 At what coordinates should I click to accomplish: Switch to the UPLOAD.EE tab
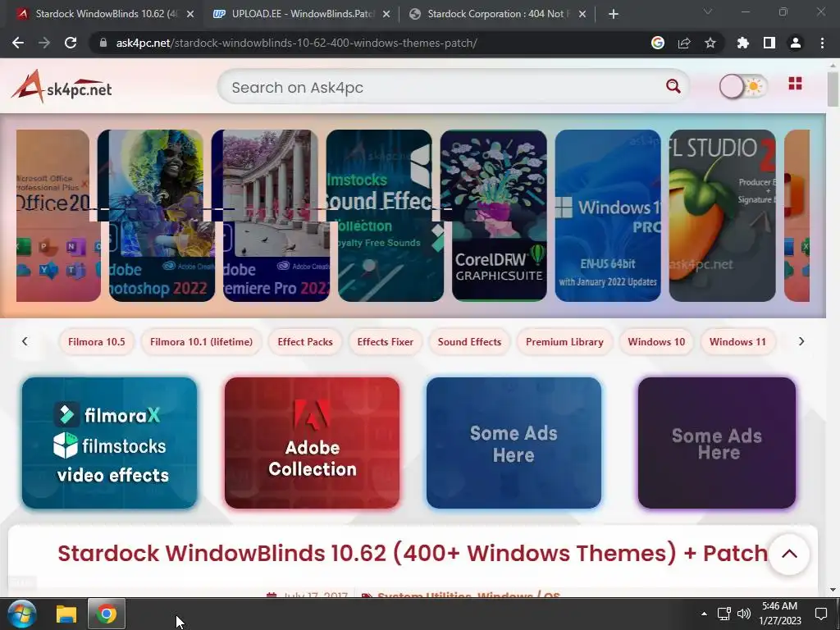[x=303, y=14]
